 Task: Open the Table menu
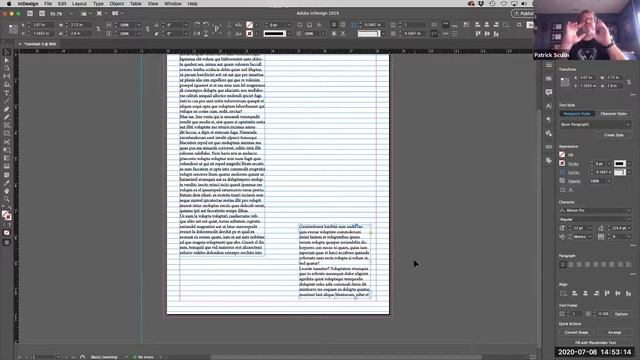click(x=136, y=4)
